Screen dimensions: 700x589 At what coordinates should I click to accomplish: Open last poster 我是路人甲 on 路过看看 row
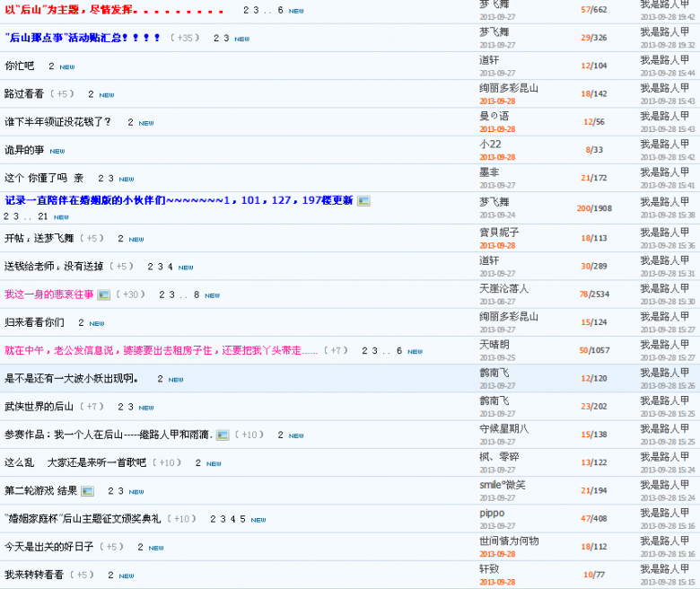[x=664, y=88]
